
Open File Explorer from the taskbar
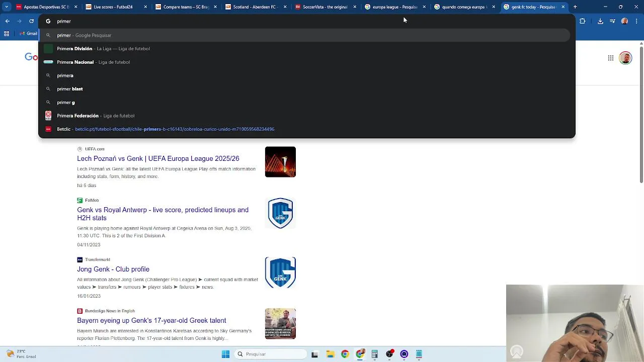pos(330,354)
